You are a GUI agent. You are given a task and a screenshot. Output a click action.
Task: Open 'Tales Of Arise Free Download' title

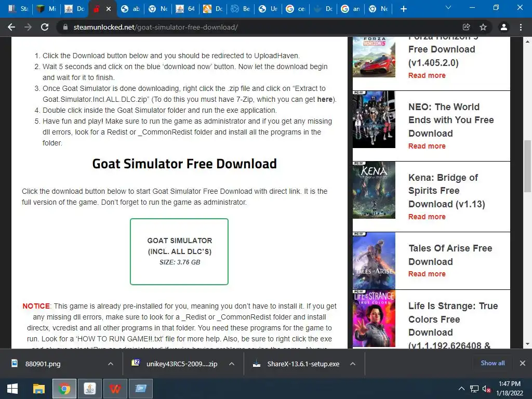click(x=450, y=255)
